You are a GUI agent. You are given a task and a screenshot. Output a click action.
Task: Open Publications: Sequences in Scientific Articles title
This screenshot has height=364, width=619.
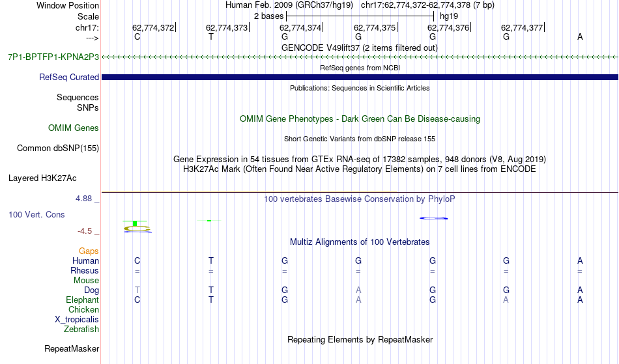point(360,88)
